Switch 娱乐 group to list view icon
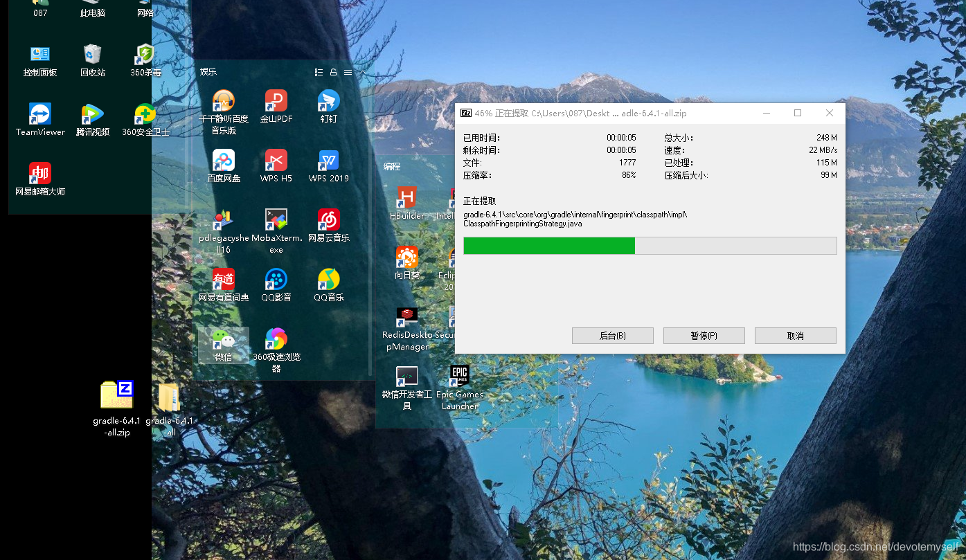Viewport: 966px width, 560px height. pyautogui.click(x=319, y=72)
